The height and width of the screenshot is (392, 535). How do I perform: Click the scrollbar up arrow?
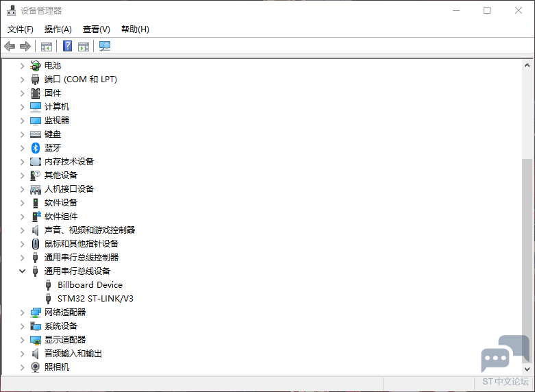[x=527, y=65]
